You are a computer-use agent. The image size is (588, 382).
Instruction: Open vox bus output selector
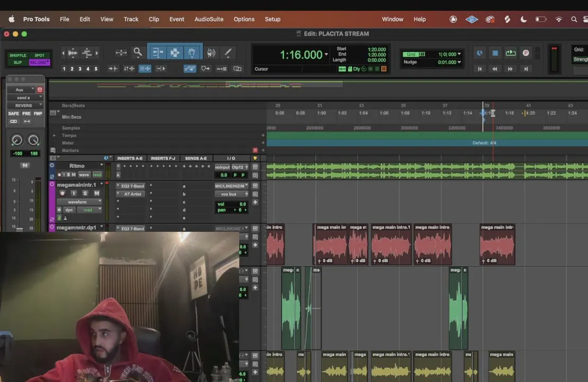(x=231, y=194)
